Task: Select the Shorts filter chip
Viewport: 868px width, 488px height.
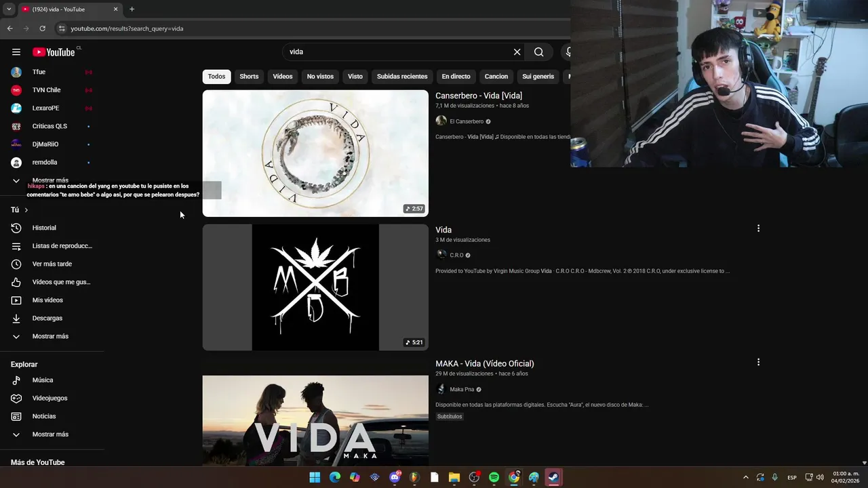Action: click(249, 77)
